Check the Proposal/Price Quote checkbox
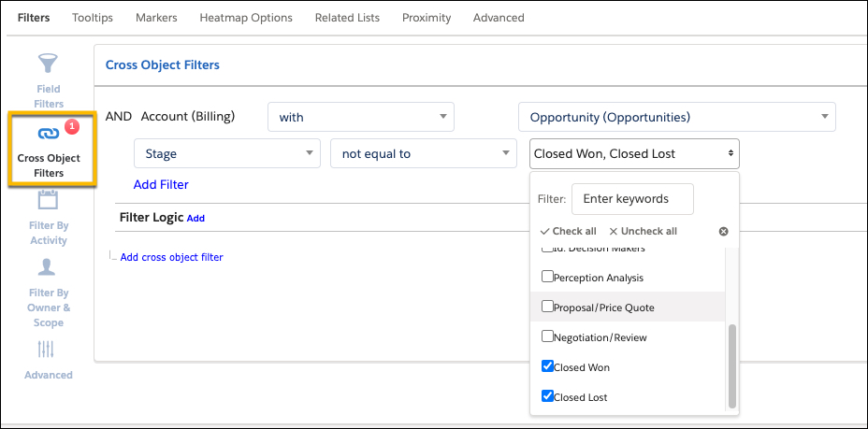This screenshot has height=429, width=868. (548, 307)
